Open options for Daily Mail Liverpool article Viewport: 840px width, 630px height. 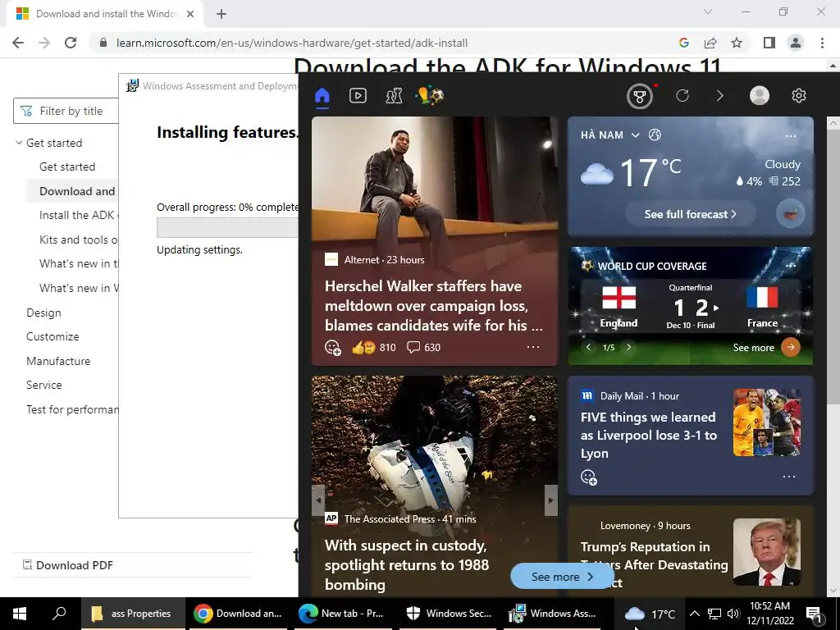coord(789,477)
